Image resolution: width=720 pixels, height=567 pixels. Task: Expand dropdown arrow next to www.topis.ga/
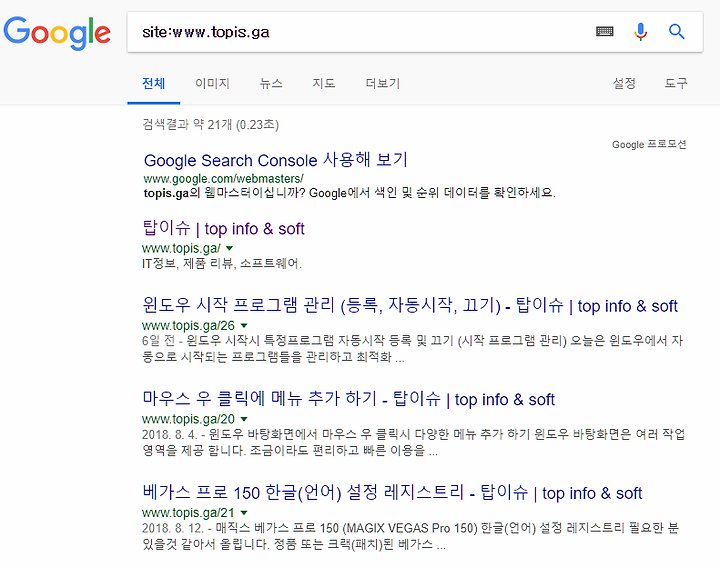pos(230,248)
